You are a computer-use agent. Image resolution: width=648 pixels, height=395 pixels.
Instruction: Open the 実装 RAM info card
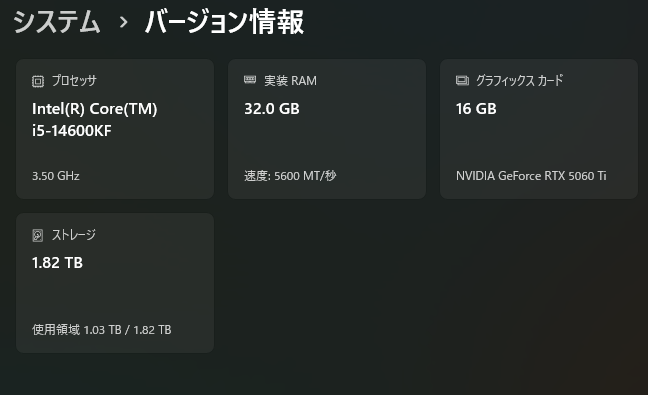click(x=327, y=129)
